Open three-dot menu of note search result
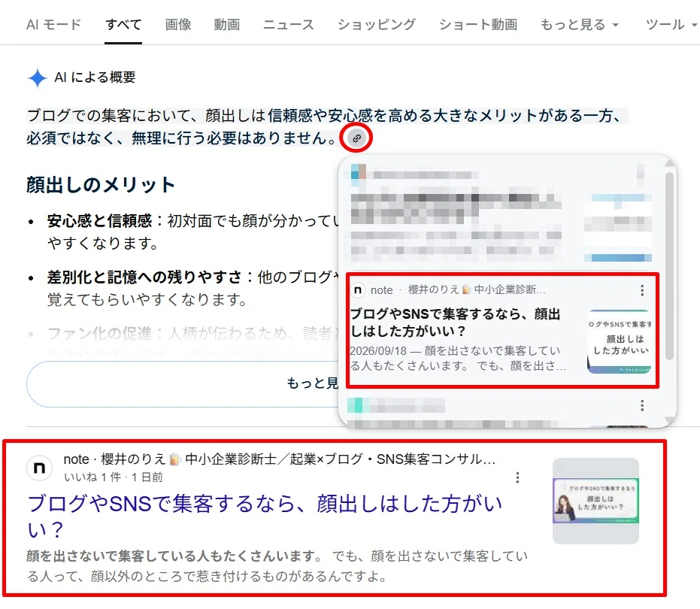 click(x=517, y=477)
